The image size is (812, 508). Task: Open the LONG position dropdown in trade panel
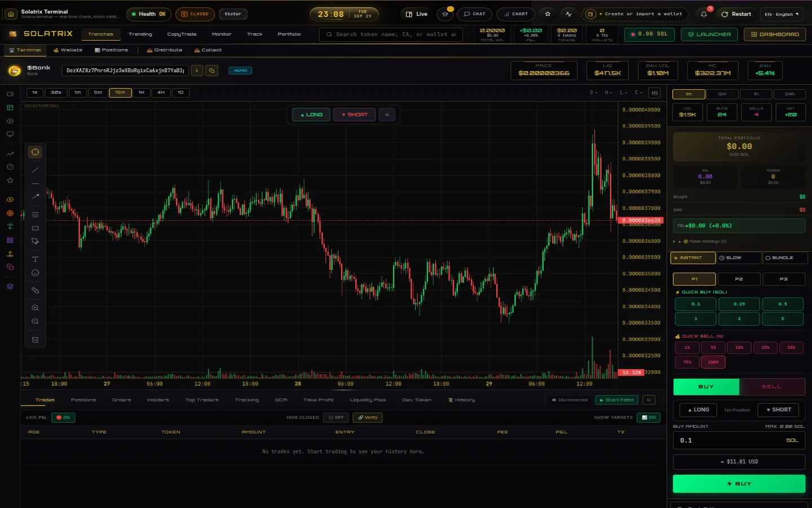coord(698,410)
